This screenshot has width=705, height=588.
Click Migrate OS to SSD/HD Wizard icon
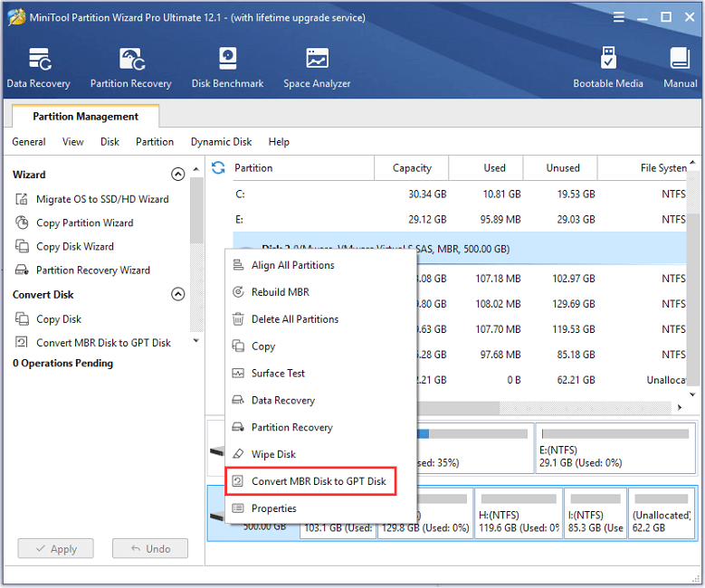[22, 199]
